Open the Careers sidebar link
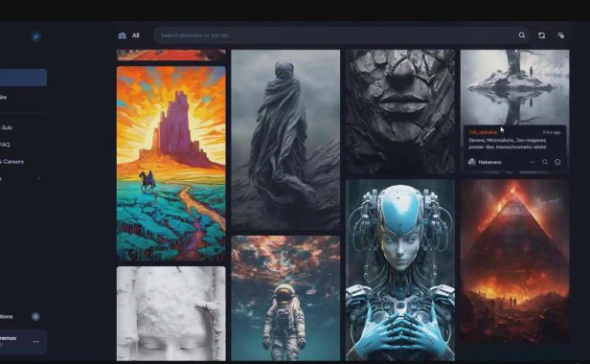Screen dimensions: 590x364 click(x=12, y=162)
